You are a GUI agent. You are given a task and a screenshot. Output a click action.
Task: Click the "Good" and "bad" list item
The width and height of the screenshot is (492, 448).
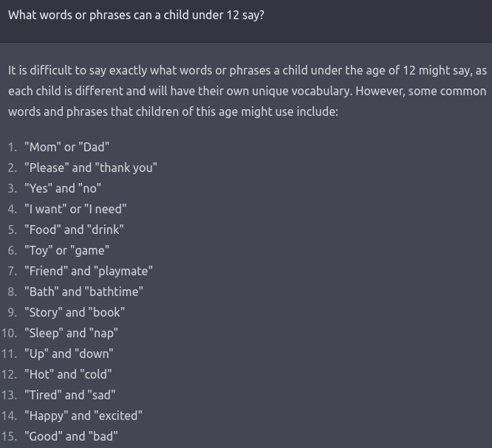(70, 436)
